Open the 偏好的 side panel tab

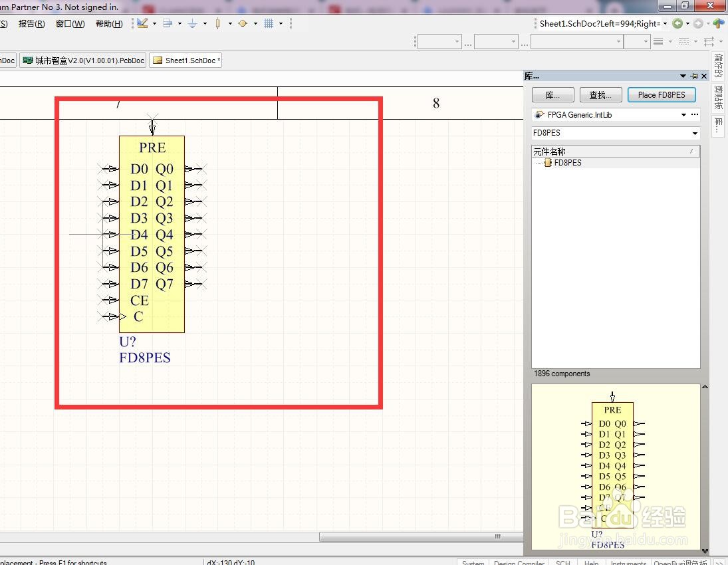[x=718, y=66]
